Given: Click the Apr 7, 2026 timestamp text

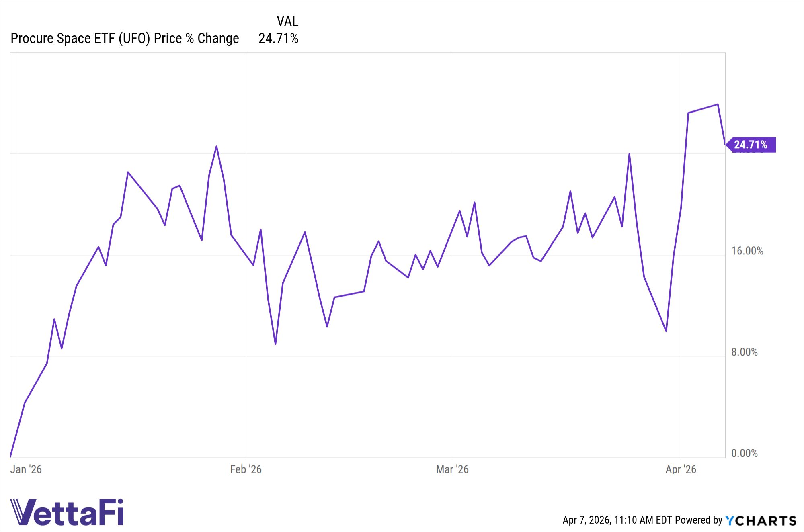Looking at the screenshot, I should tap(617, 520).
